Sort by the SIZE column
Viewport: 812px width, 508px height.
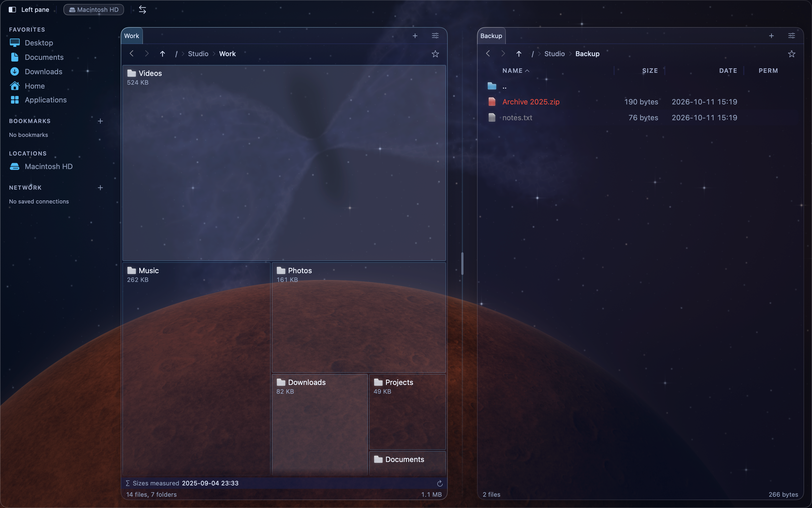(x=650, y=71)
